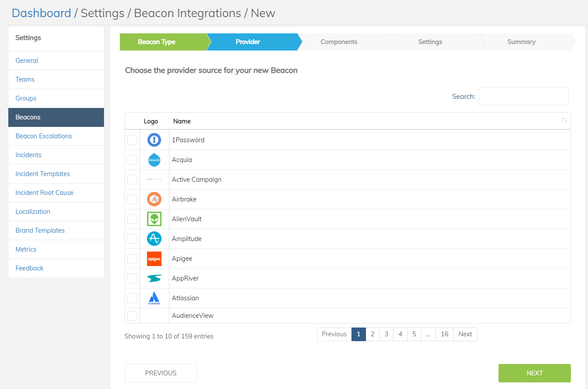The image size is (588, 389).
Task: Jump to last page 16
Action: pos(445,334)
